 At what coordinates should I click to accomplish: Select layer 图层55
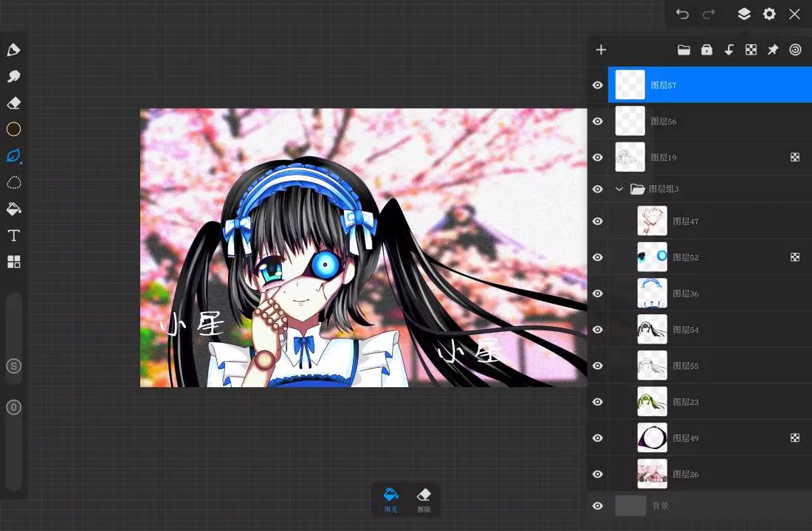710,366
